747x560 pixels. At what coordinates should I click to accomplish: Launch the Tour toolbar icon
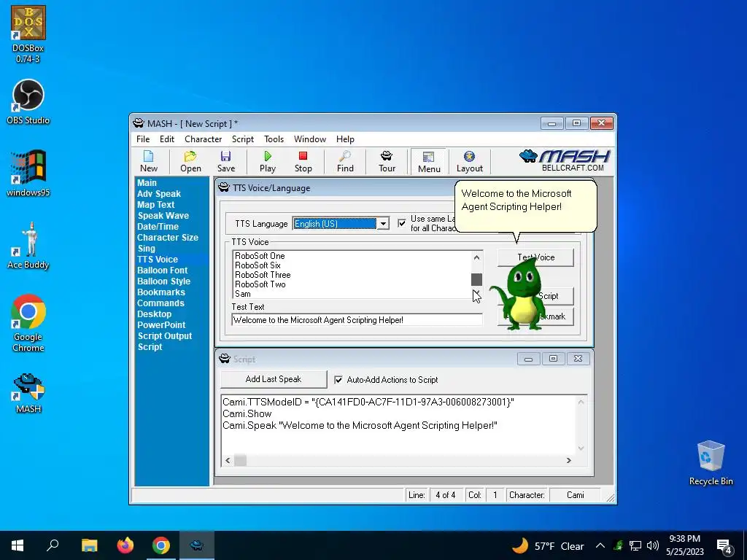tap(387, 161)
